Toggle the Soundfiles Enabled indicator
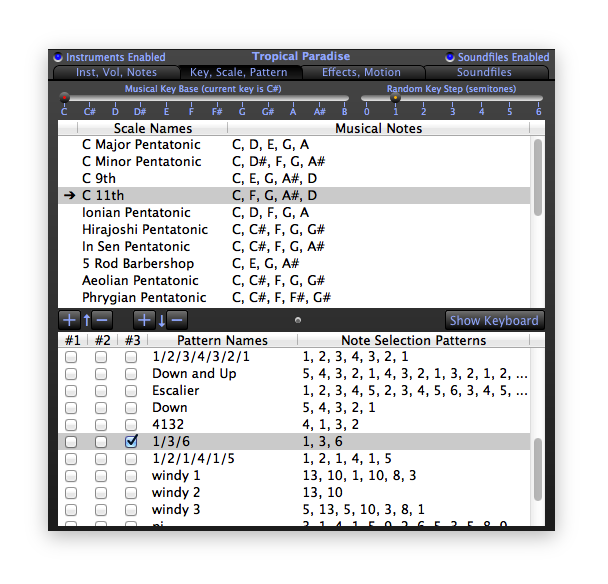Image resolution: width=608 pixels, height=584 pixels. click(x=450, y=57)
